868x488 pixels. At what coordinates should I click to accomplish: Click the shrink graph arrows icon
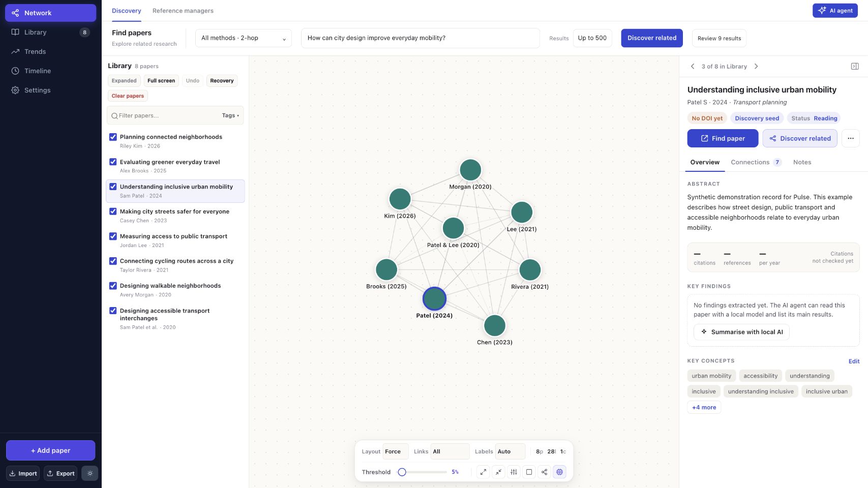point(498,472)
